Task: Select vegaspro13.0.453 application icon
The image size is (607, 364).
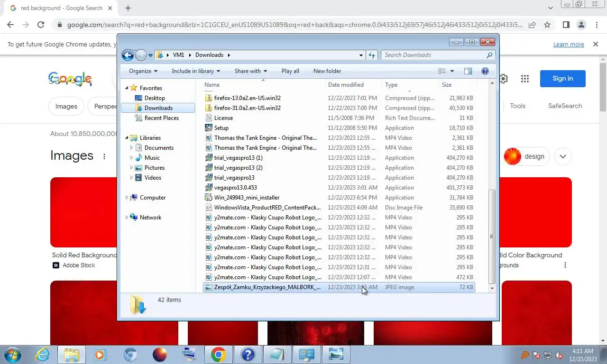Action: tap(208, 188)
